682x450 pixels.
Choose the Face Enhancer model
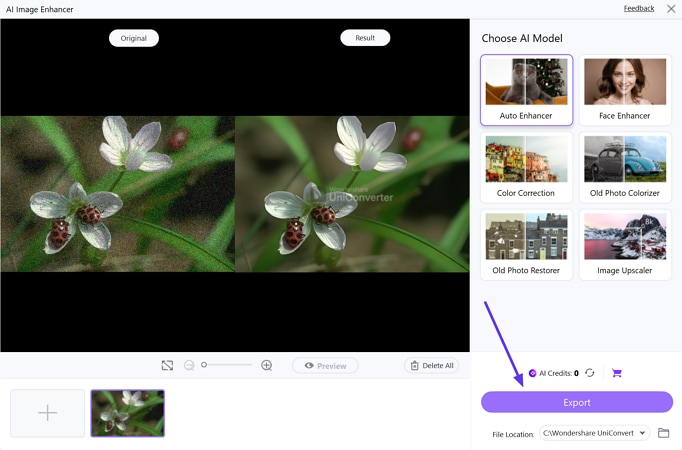pyautogui.click(x=625, y=90)
